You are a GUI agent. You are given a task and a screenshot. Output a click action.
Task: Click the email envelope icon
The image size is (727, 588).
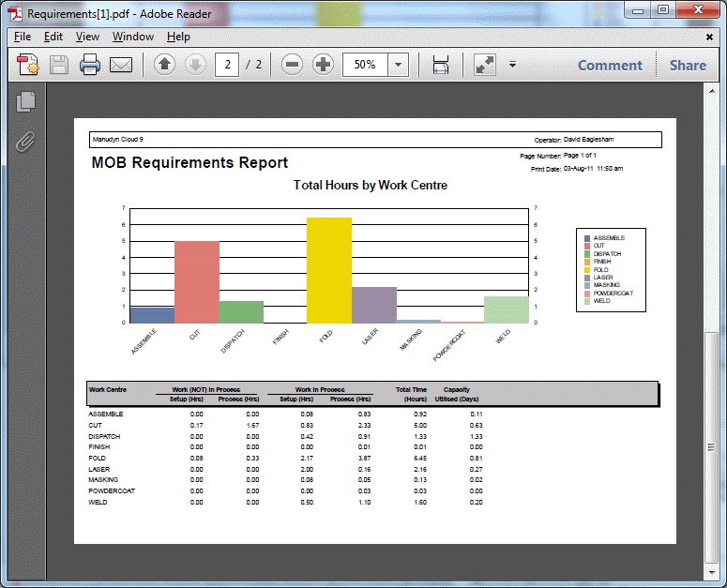click(x=121, y=65)
